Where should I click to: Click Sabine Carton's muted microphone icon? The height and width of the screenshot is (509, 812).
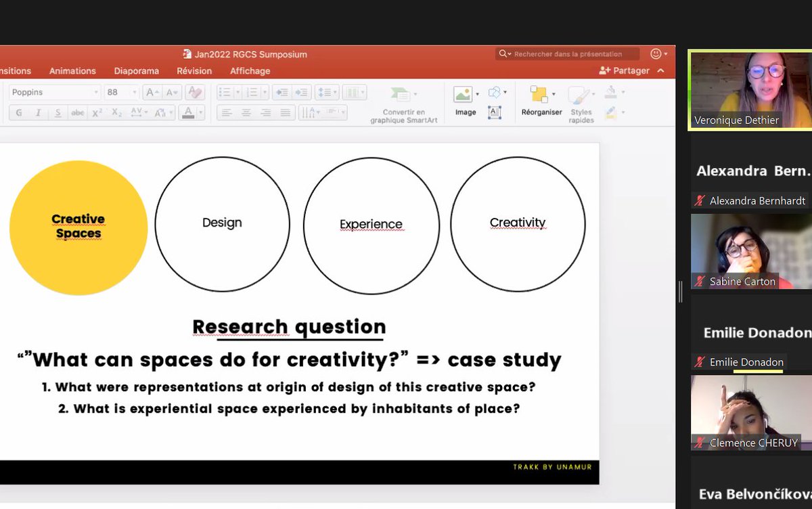699,281
